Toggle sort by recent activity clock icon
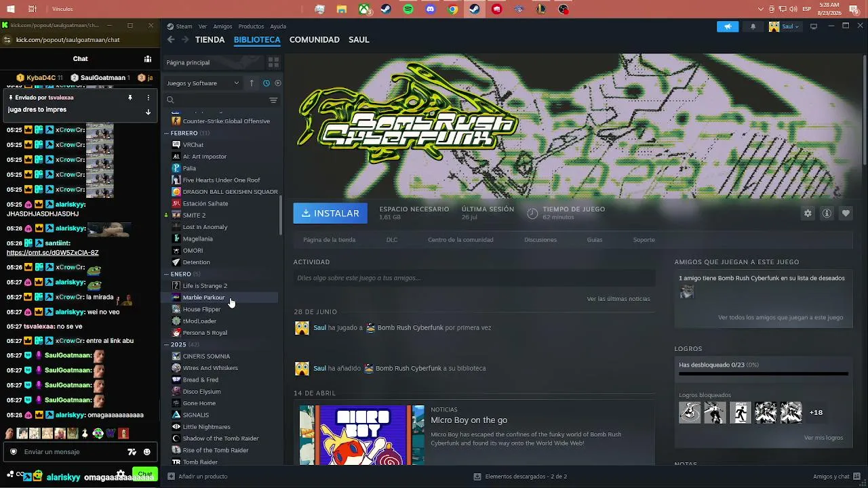The height and width of the screenshot is (488, 868). coord(266,83)
